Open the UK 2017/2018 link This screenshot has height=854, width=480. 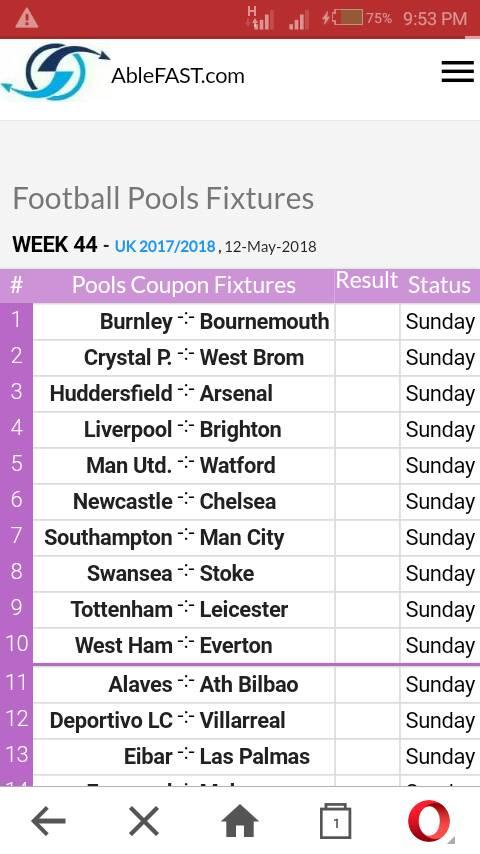pyautogui.click(x=165, y=246)
